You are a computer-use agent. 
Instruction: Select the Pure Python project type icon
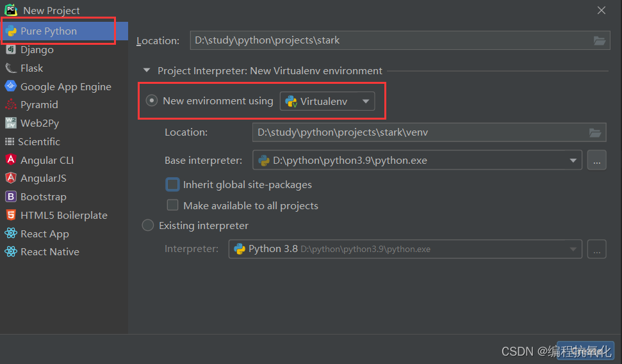coord(11,31)
